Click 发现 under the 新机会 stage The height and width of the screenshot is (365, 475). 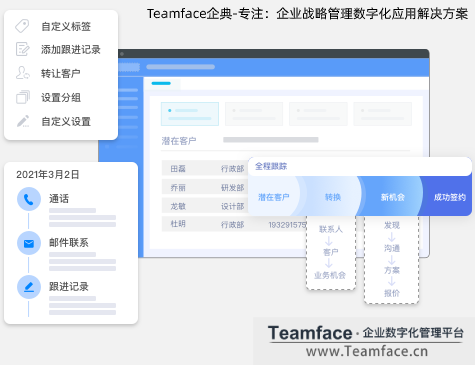[392, 225]
